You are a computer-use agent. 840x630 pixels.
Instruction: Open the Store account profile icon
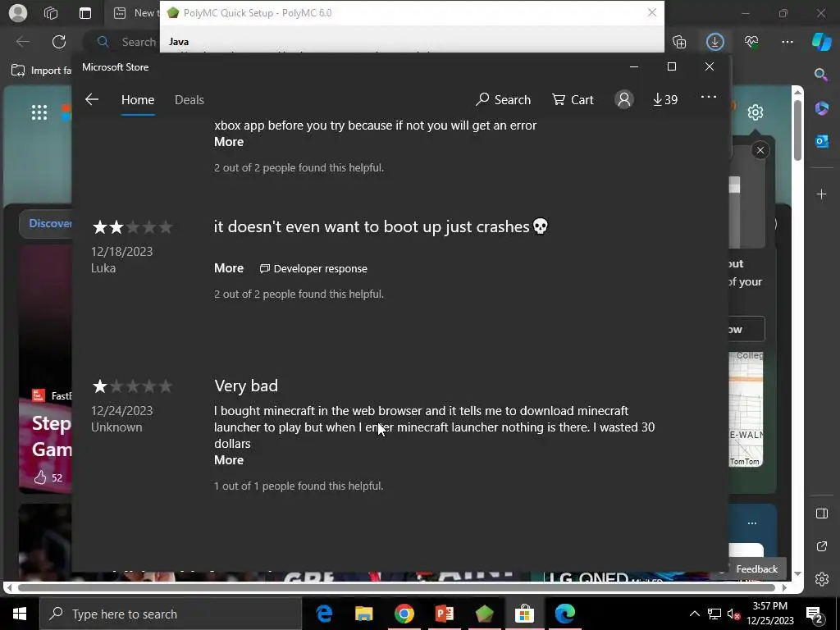tap(624, 99)
